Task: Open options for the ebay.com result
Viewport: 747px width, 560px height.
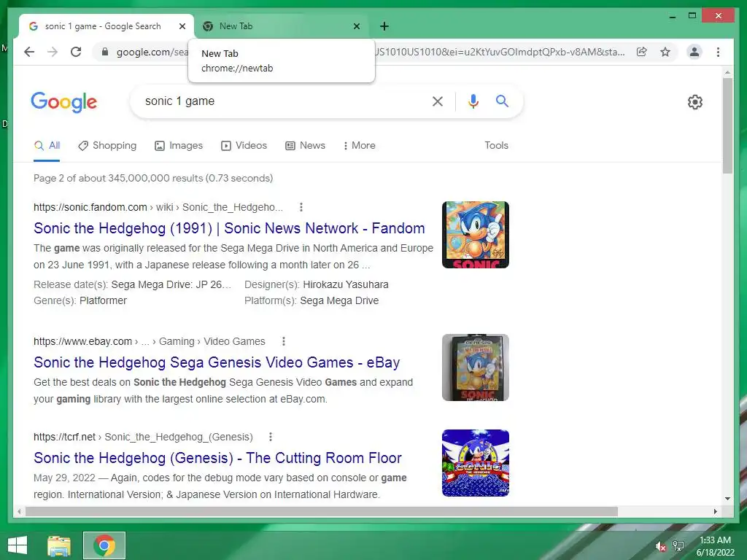Action: click(284, 341)
